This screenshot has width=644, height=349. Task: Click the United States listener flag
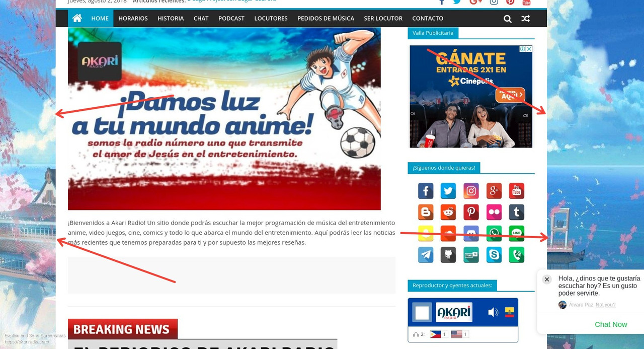pyautogui.click(x=456, y=334)
